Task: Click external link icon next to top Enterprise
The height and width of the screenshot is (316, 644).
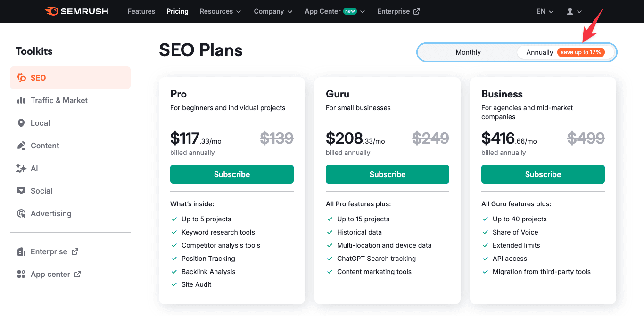Action: tap(417, 11)
